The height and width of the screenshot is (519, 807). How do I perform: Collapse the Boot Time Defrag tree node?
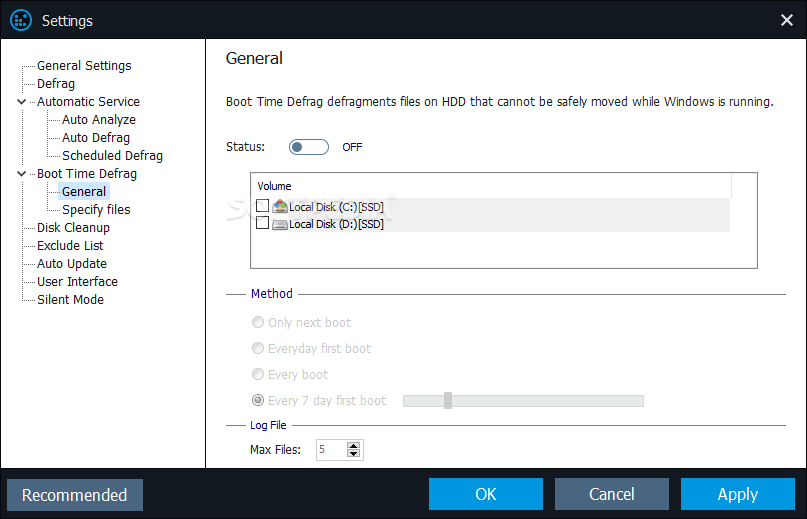point(22,174)
